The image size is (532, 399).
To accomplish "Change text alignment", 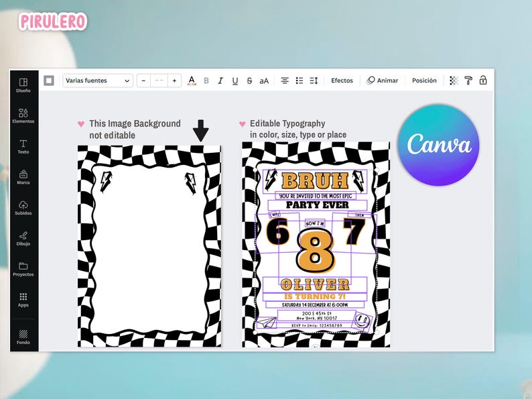I will pos(285,80).
